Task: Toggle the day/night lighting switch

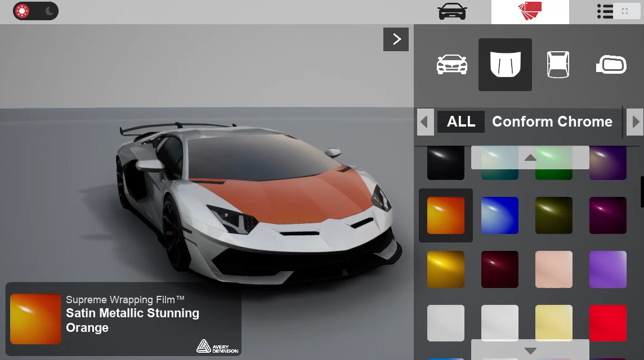Action: [35, 11]
